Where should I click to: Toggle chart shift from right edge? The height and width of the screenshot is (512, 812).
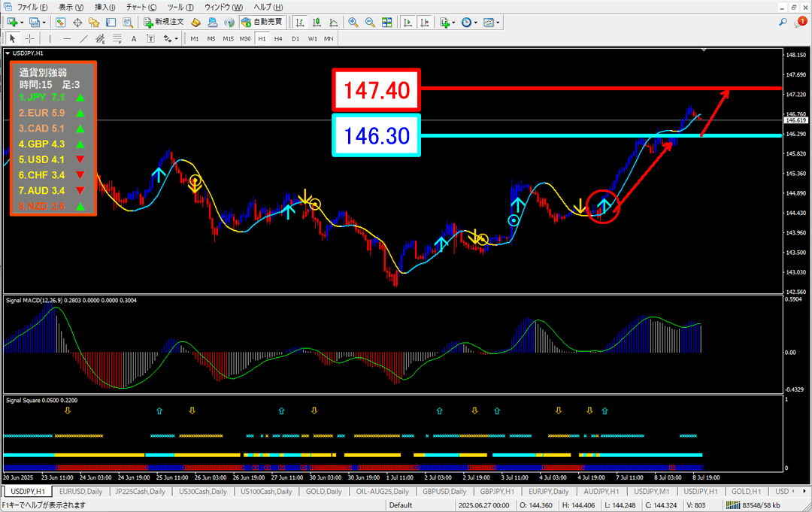pos(425,23)
